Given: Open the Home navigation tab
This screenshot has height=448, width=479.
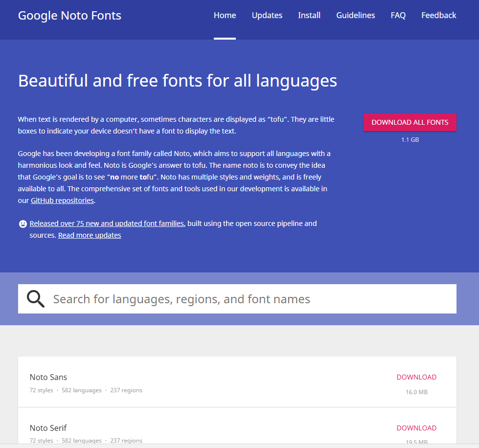Looking at the screenshot, I should click(225, 15).
